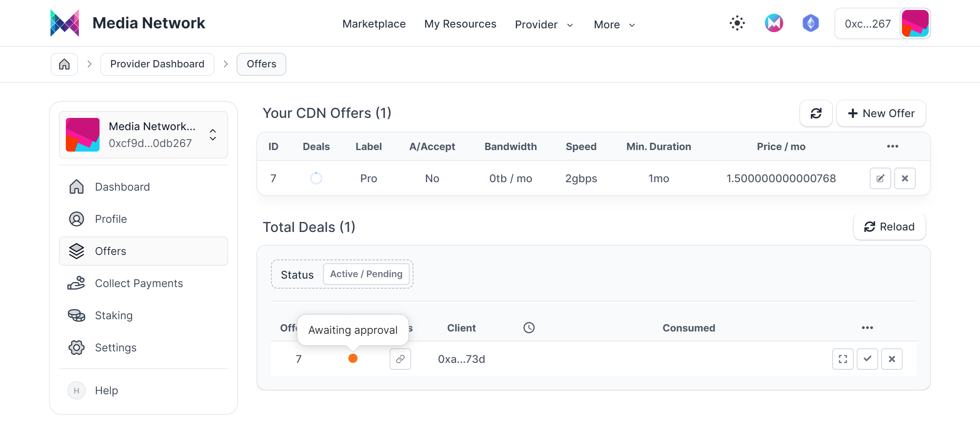Screen dimensions: 980x431
Task: Select My Resources menu item
Action: click(x=459, y=23)
